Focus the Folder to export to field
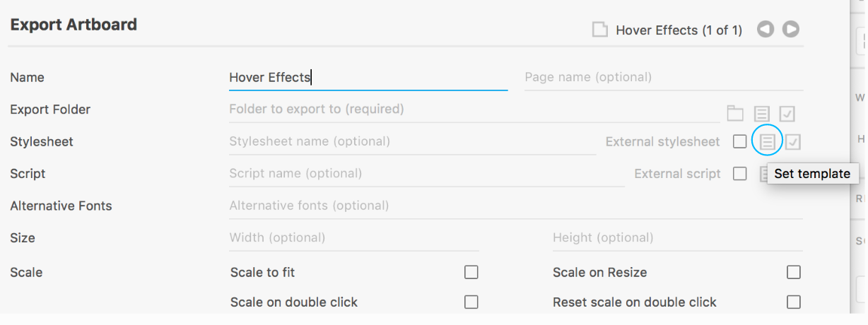868x325 pixels. point(474,110)
